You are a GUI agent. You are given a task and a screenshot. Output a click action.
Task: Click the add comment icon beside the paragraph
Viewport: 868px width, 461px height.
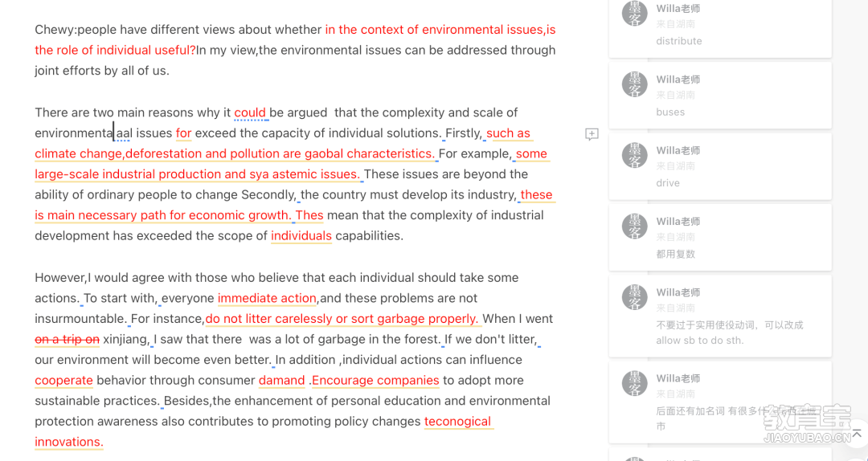pyautogui.click(x=592, y=134)
